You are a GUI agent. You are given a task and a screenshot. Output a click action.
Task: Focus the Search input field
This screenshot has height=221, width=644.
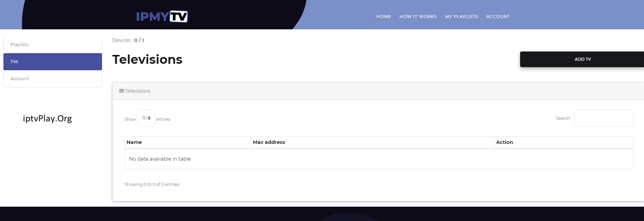click(x=603, y=118)
